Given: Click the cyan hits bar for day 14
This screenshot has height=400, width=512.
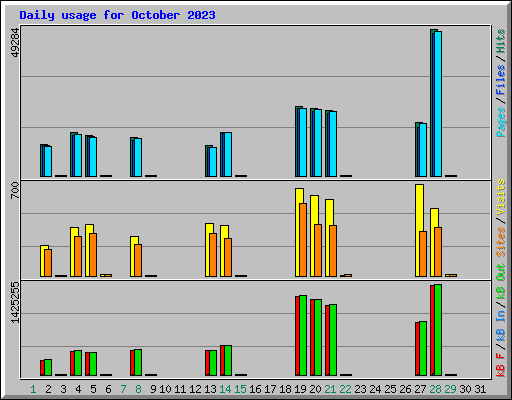Looking at the screenshot, I should (x=228, y=154).
